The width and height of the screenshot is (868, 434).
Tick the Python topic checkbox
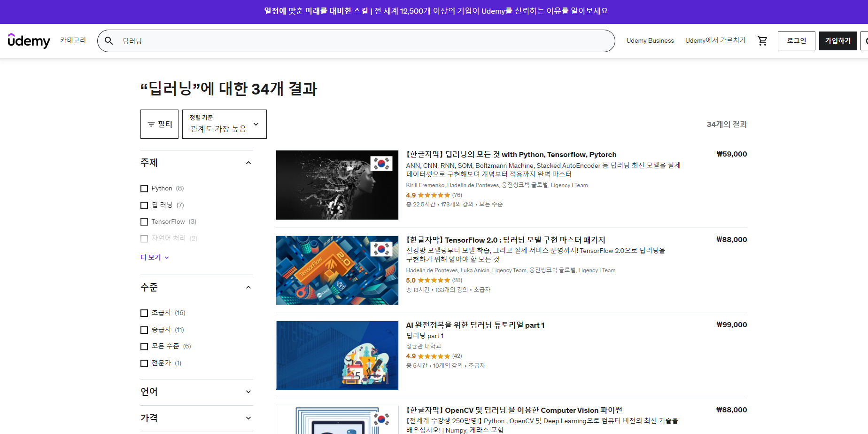coord(144,189)
